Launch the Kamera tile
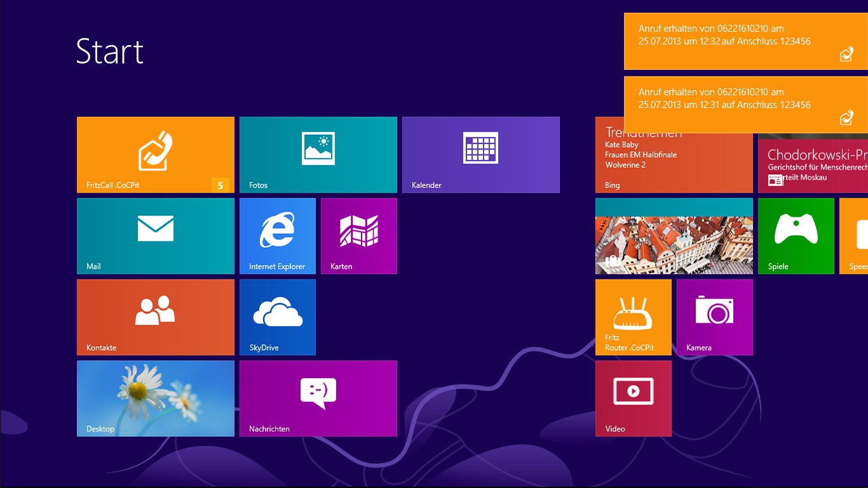 715,318
